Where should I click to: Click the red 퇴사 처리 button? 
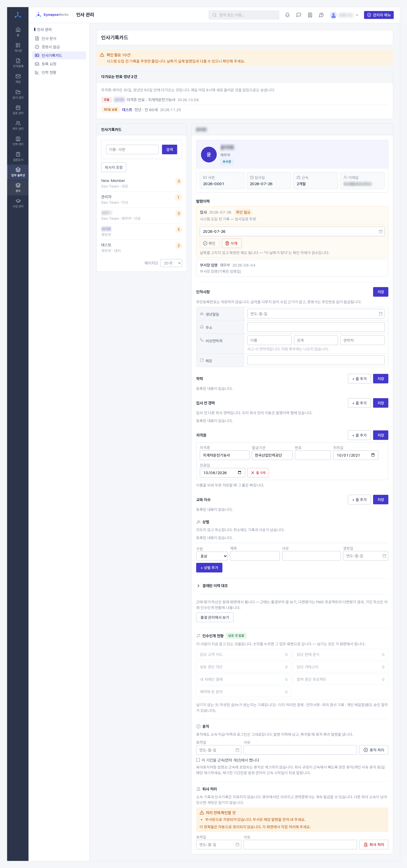[374, 844]
